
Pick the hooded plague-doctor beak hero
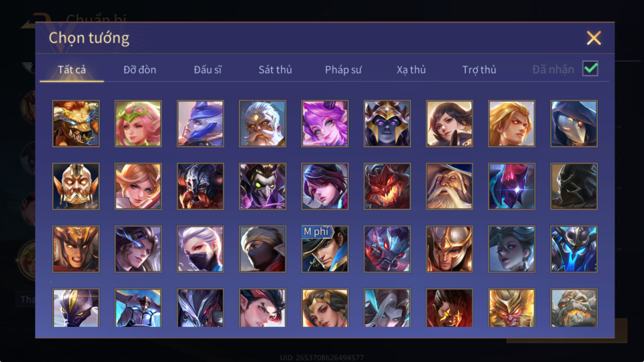coord(574,123)
